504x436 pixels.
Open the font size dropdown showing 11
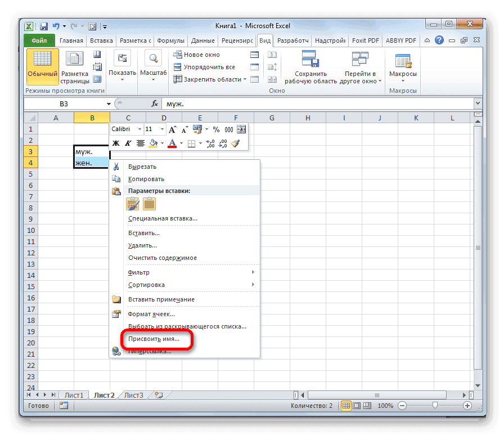(161, 129)
